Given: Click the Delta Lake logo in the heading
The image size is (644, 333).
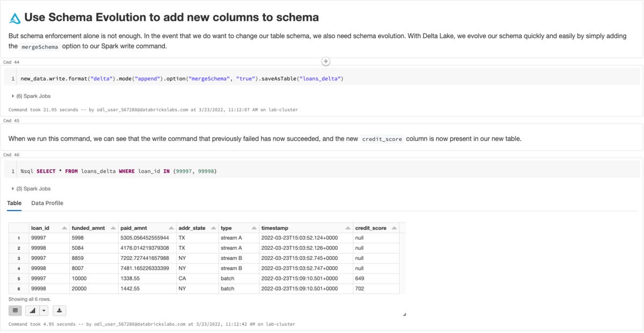Looking at the screenshot, I should (x=15, y=18).
